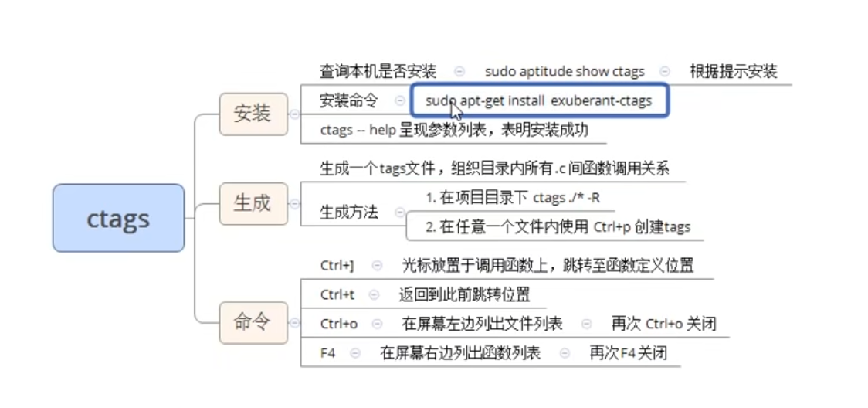Select the 安装 branch node
This screenshot has width=868, height=408.
[x=253, y=114]
